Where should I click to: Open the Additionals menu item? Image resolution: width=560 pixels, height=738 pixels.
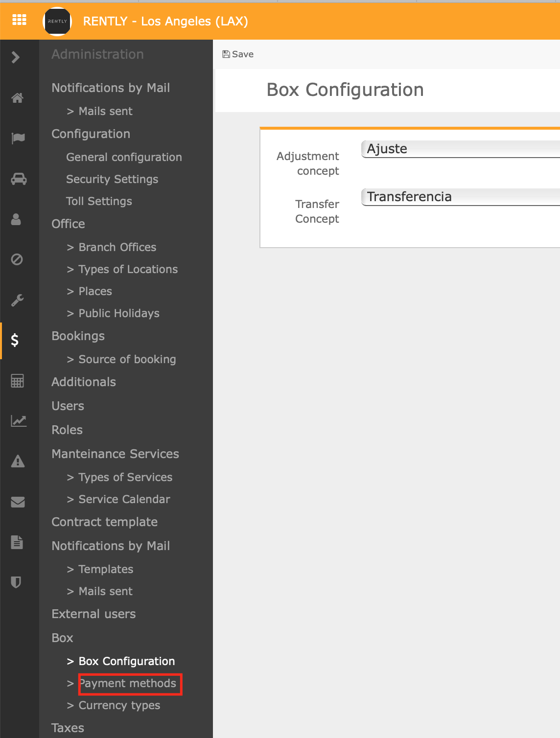pos(84,382)
